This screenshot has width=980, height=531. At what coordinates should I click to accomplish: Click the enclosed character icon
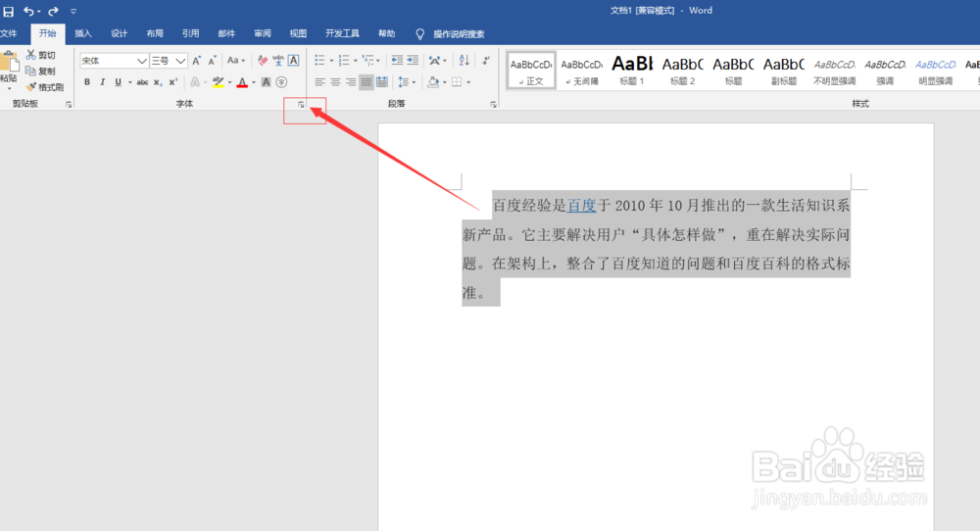tap(282, 82)
